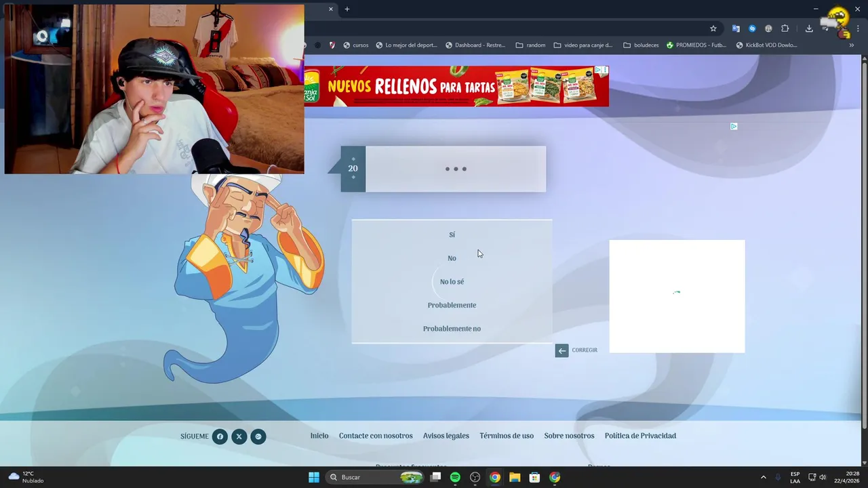Open the Windows Start menu

click(x=314, y=477)
